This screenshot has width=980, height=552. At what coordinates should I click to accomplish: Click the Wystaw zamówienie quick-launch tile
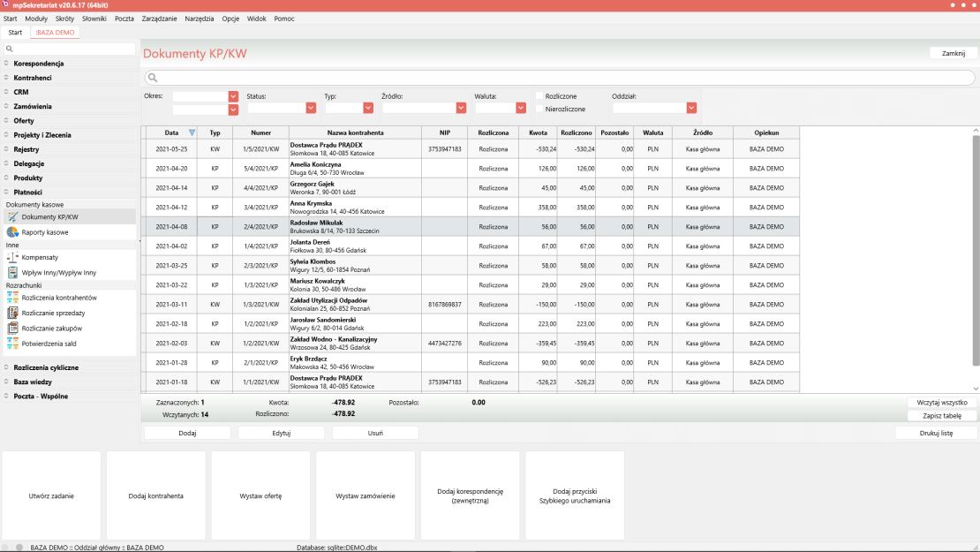pos(366,495)
